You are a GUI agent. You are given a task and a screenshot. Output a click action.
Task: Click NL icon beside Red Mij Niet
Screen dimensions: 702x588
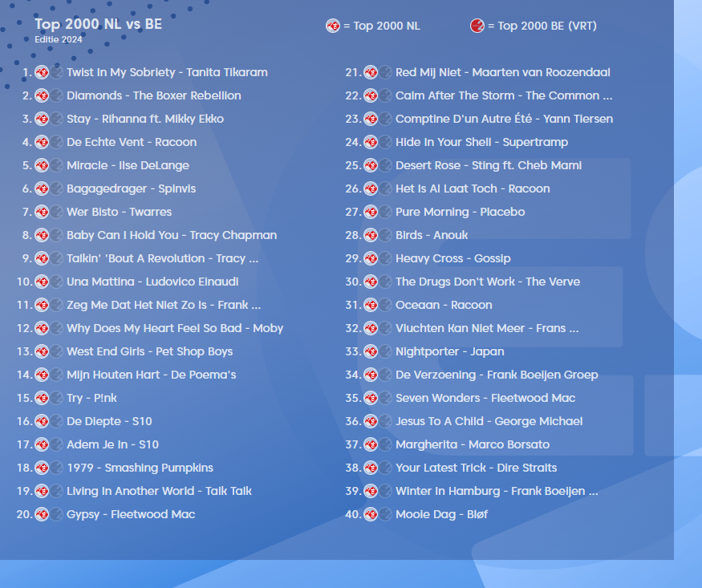(371, 72)
